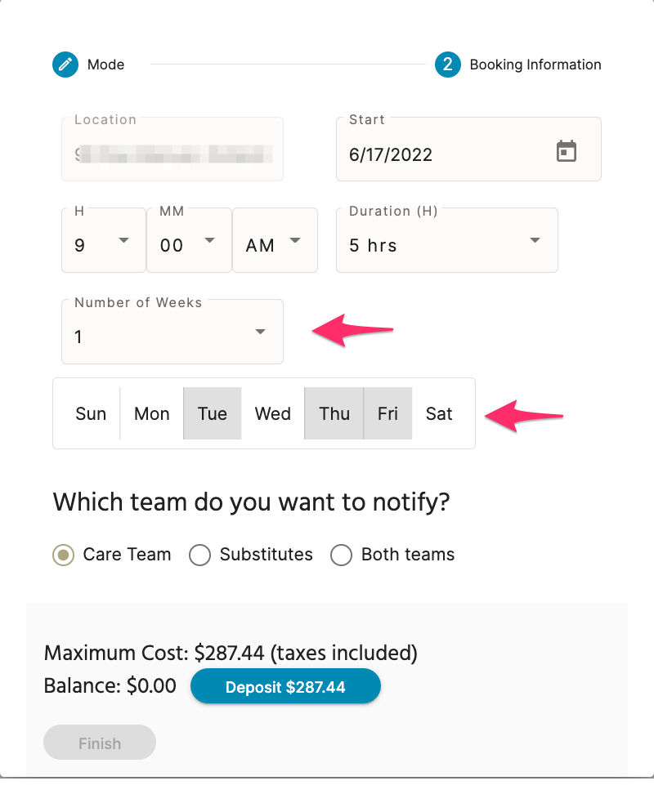Image resolution: width=654 pixels, height=812 pixels.
Task: Expand the minutes MM dropdown
Action: (189, 241)
